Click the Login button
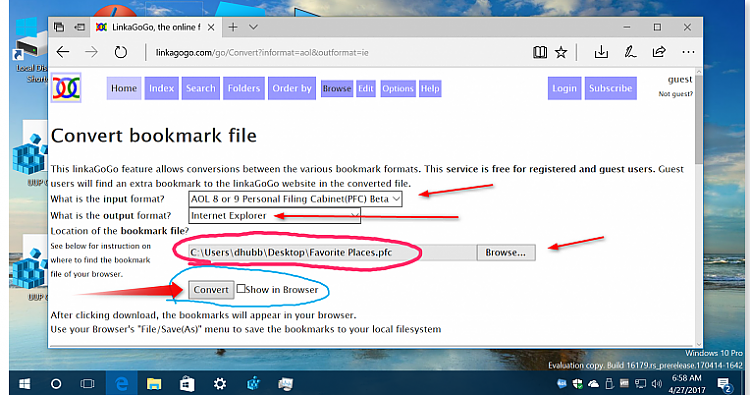Viewport: 750px width, 395px height. 564,88
